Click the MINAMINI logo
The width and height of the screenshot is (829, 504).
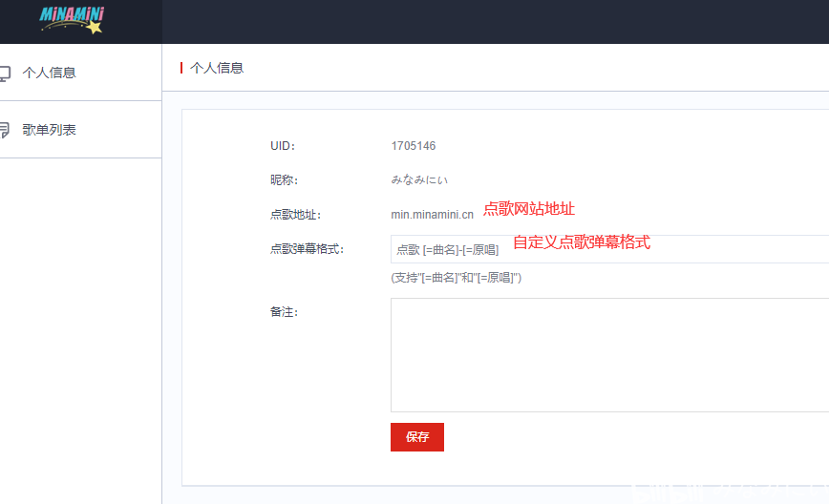73,20
